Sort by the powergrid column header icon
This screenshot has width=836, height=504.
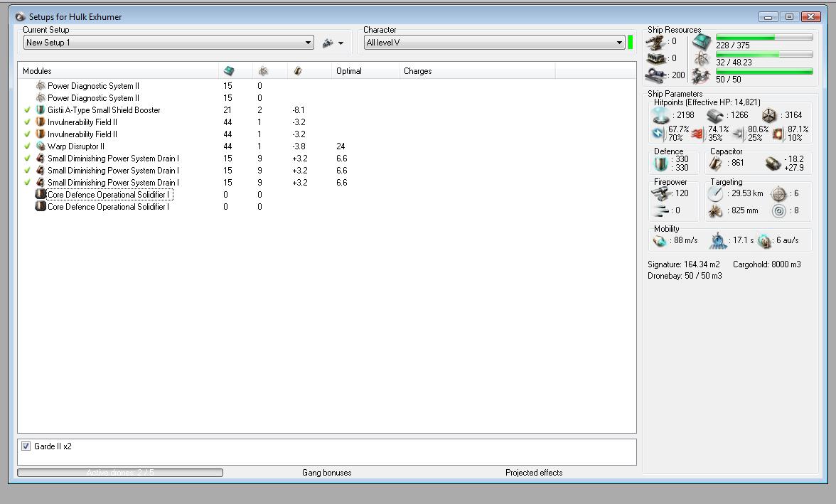tap(263, 71)
